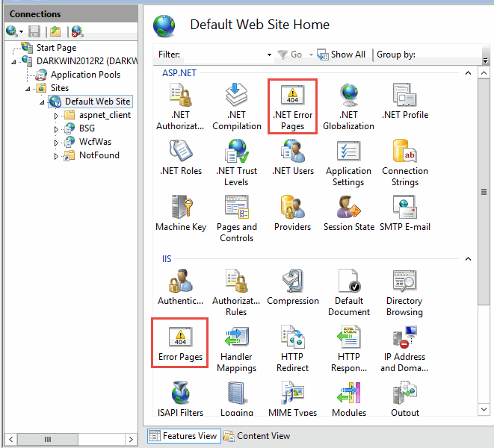Screen dimensions: 494x448
Task: Click the filter text input field
Action: point(224,55)
